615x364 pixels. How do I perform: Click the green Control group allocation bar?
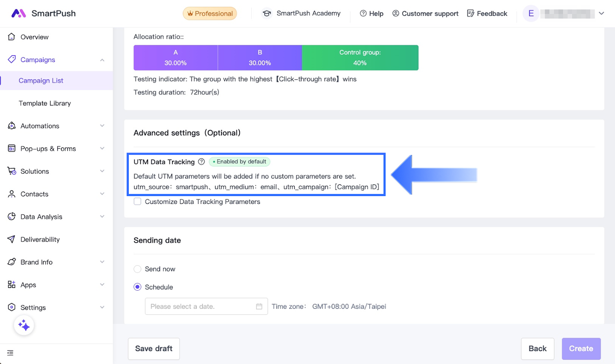coord(360,58)
